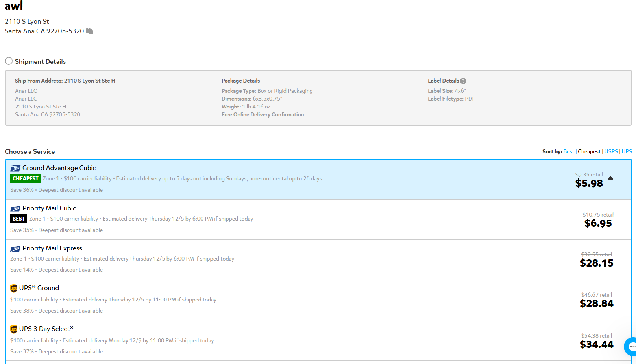
Task: Click the USPS logo on Ground Advantage Cubic
Action: [15, 169]
